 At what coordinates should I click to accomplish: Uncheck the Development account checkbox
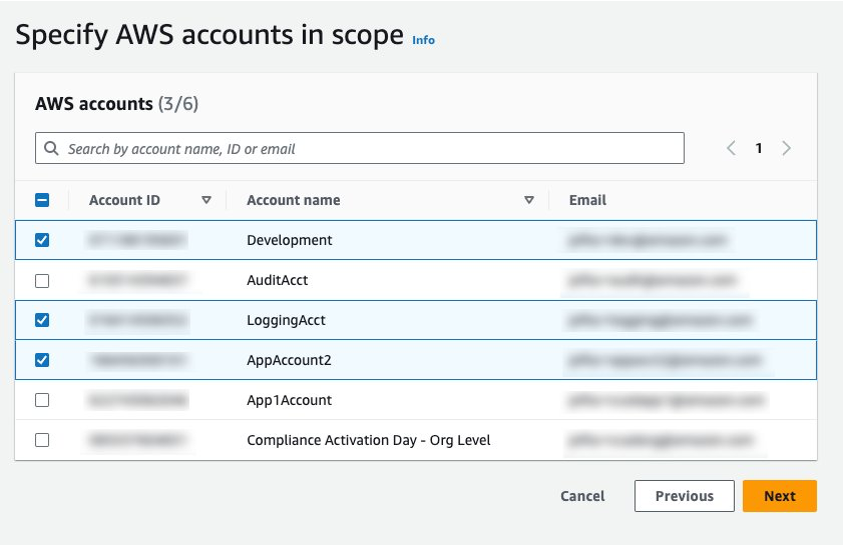tap(42, 240)
